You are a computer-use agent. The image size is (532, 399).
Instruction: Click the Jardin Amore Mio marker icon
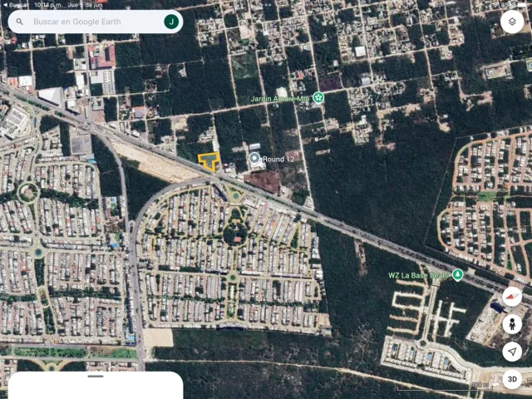tap(318, 98)
